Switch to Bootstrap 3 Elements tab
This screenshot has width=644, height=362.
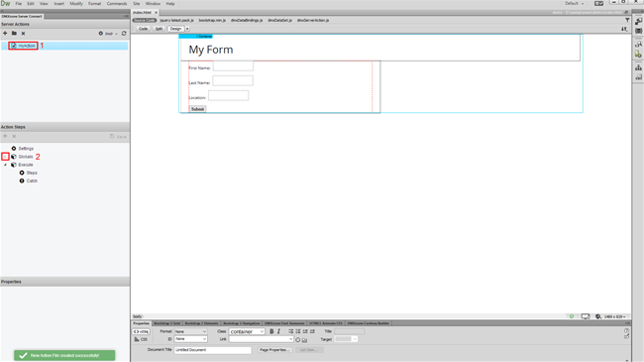coord(202,323)
